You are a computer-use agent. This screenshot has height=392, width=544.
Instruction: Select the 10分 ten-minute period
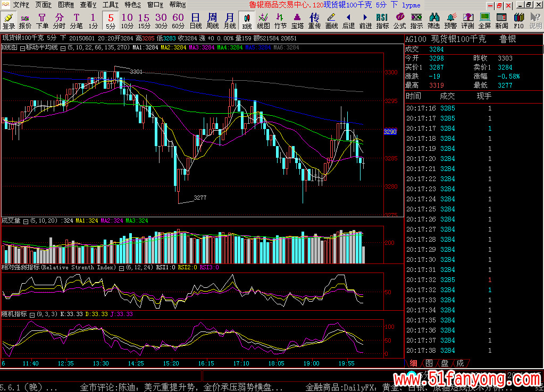127,21
